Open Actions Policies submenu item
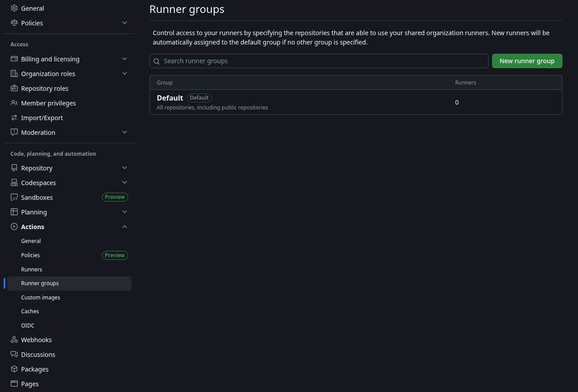Image resolution: width=578 pixels, height=392 pixels. click(69, 255)
